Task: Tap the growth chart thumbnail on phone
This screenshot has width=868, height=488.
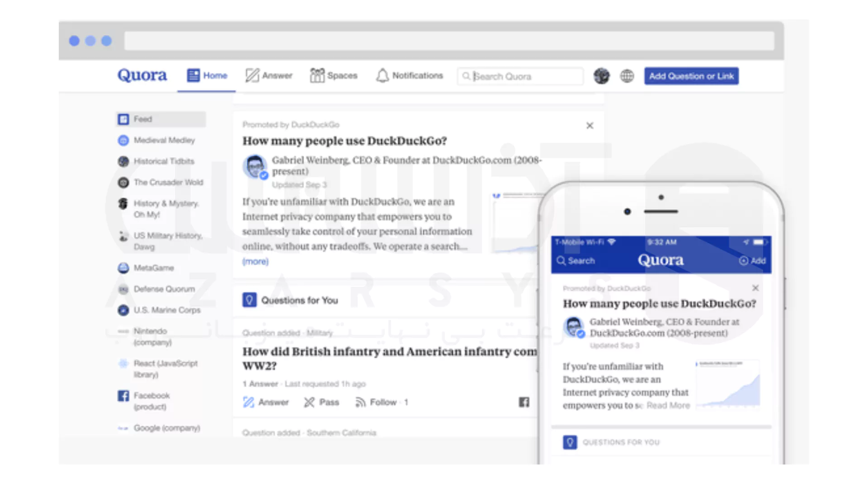Action: point(727,384)
